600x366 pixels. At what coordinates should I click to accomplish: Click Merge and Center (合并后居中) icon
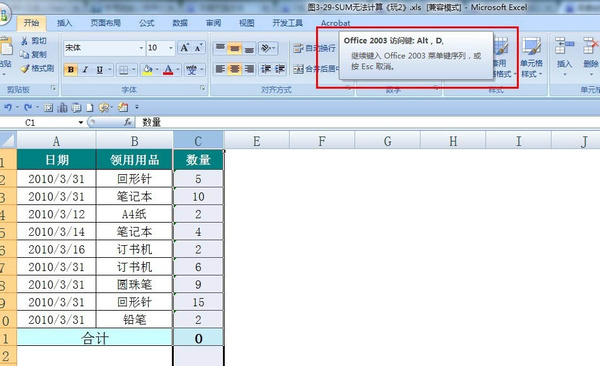click(298, 69)
